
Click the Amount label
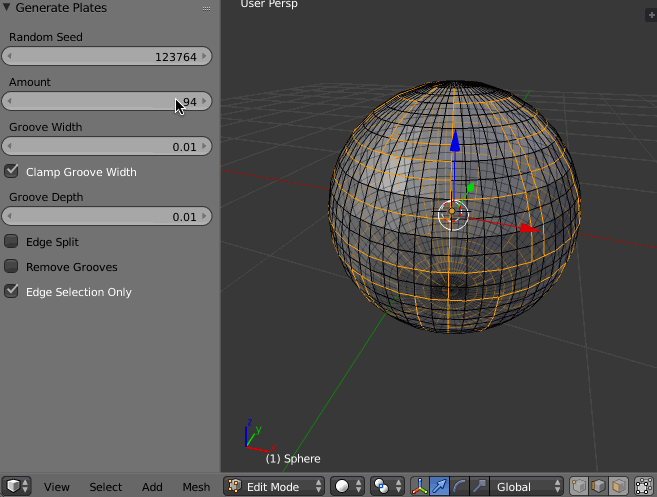[30, 82]
